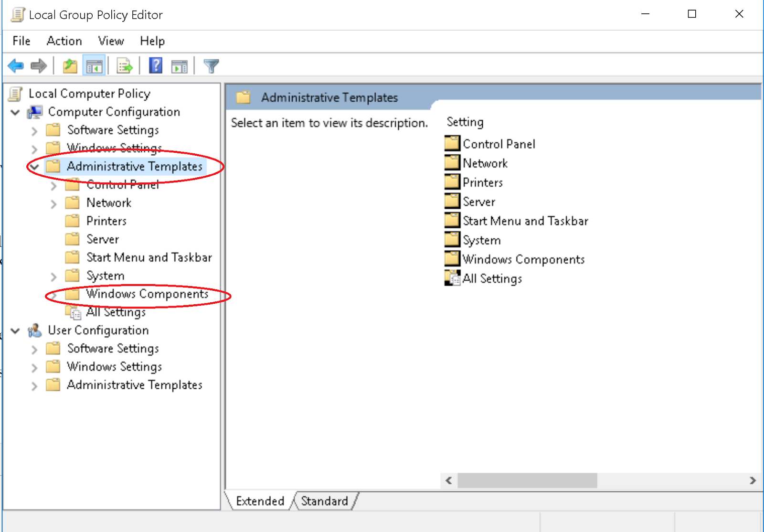Image resolution: width=764 pixels, height=532 pixels.
Task: Click the User Configuration user icon
Action: 35,330
